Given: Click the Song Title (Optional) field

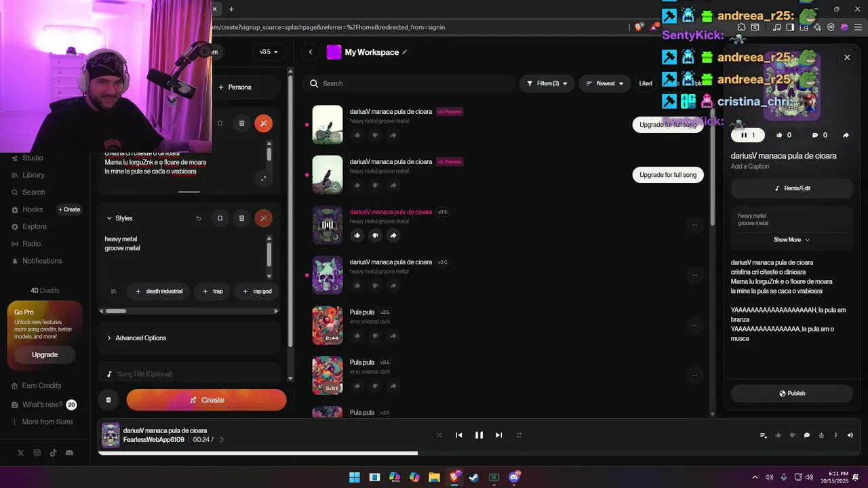Looking at the screenshot, I should [x=189, y=374].
